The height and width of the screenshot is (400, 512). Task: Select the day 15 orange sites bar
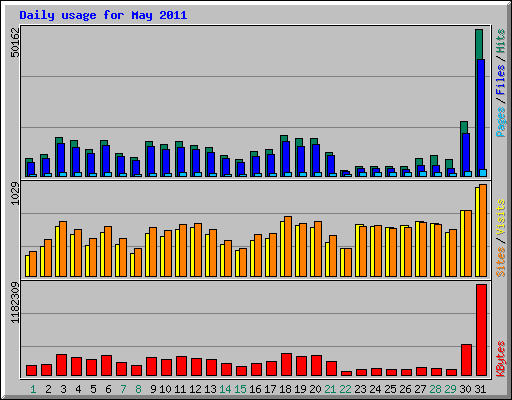click(x=243, y=262)
